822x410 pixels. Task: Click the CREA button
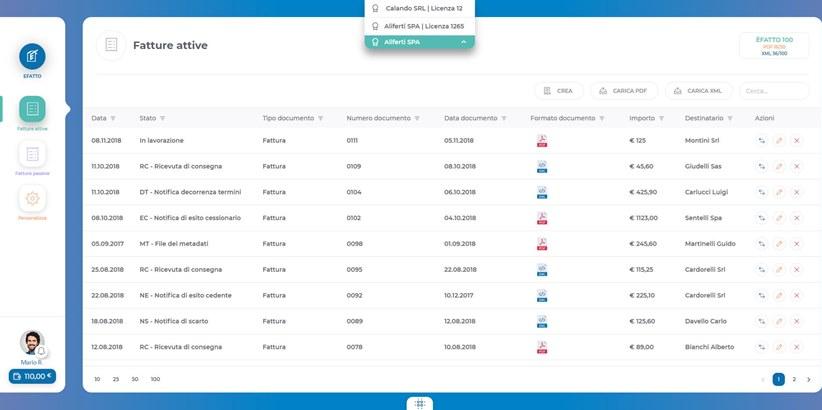click(x=558, y=91)
